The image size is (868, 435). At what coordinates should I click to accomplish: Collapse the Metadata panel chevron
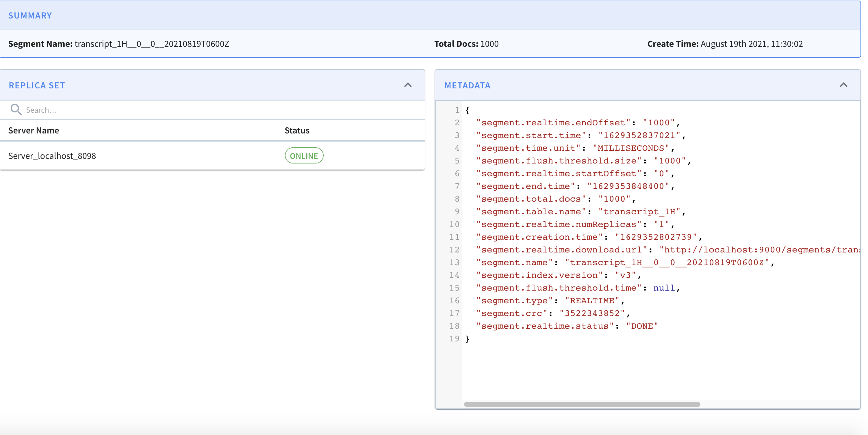(843, 85)
